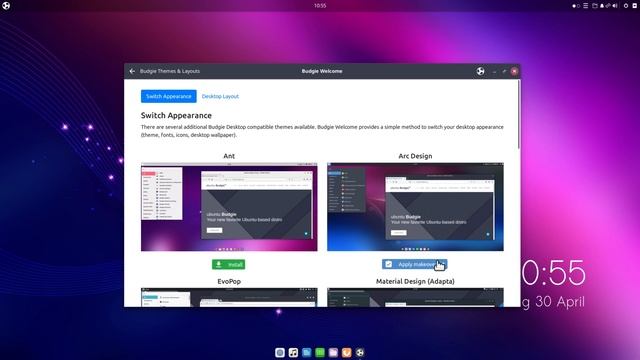Click the Material Design (Adapta) preview
Viewport: 640px width, 360px height.
pyautogui.click(x=415, y=297)
